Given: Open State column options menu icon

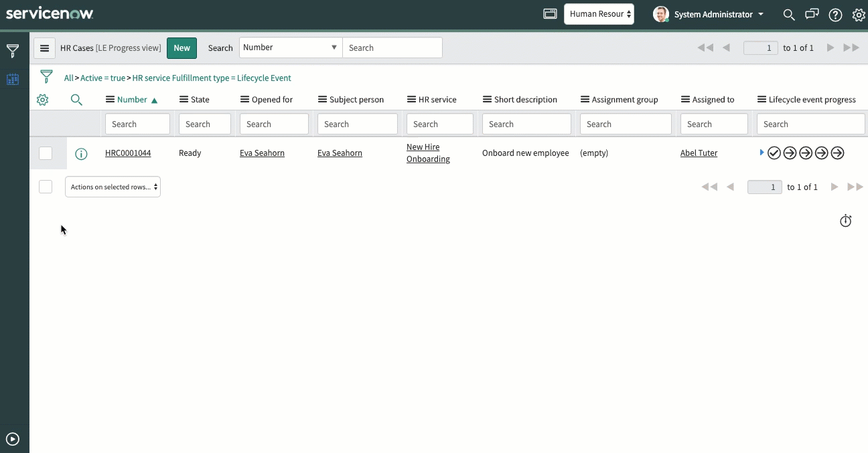Looking at the screenshot, I should click(x=184, y=100).
